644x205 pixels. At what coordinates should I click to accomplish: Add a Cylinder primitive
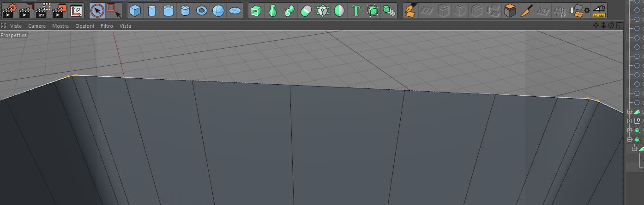pyautogui.click(x=151, y=10)
